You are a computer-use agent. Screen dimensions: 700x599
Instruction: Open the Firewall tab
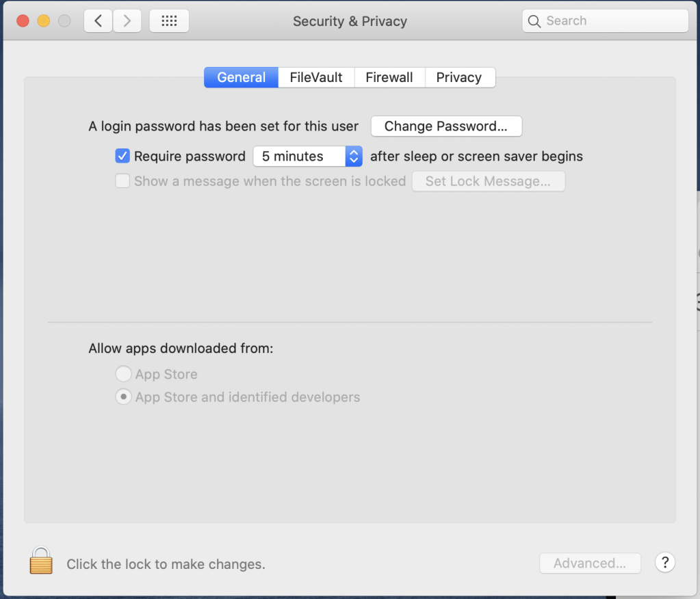389,77
